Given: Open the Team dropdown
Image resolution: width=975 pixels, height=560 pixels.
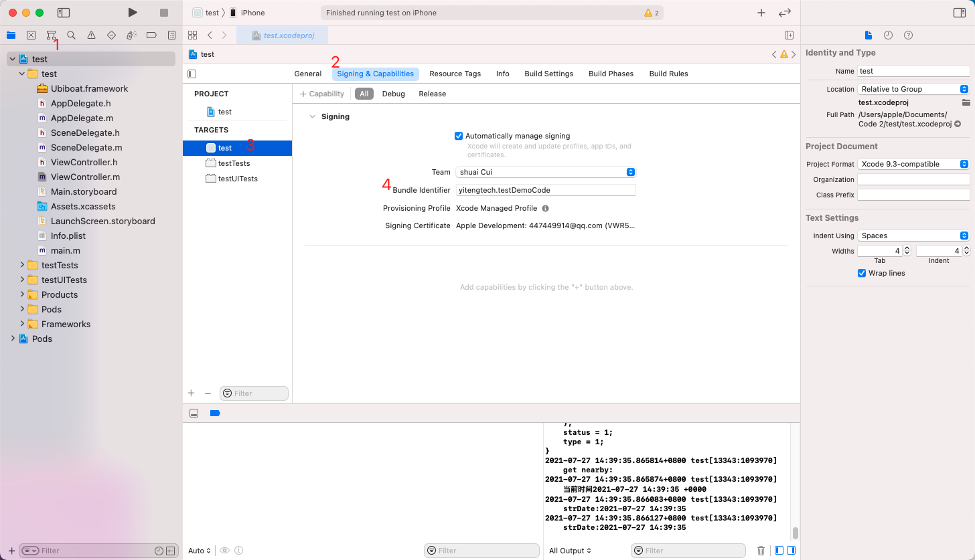Looking at the screenshot, I should [x=546, y=172].
